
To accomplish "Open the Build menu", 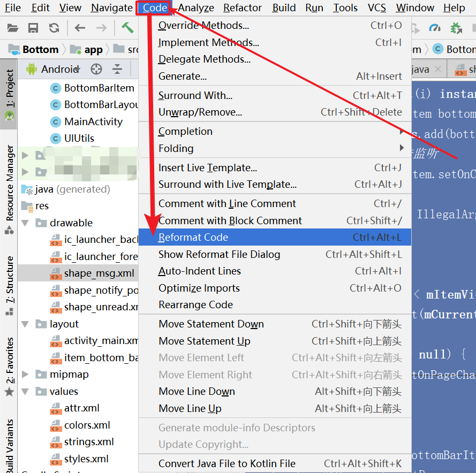I will coord(284,8).
